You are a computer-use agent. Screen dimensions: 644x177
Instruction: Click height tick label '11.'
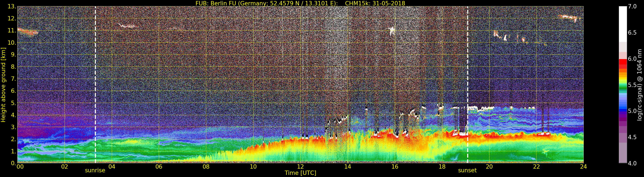point(12,31)
